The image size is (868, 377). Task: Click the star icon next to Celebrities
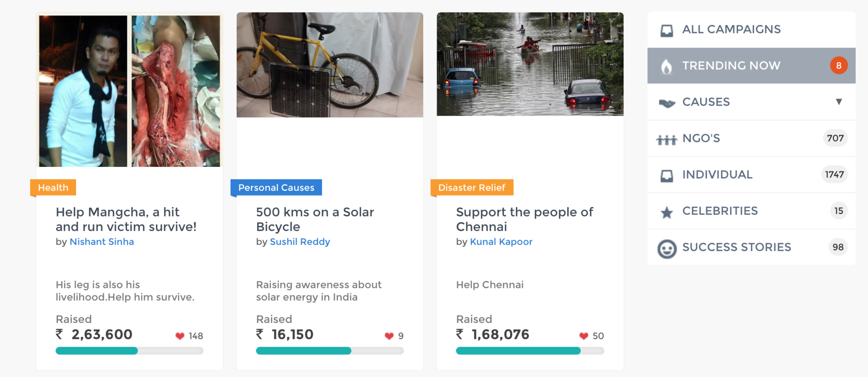click(666, 212)
